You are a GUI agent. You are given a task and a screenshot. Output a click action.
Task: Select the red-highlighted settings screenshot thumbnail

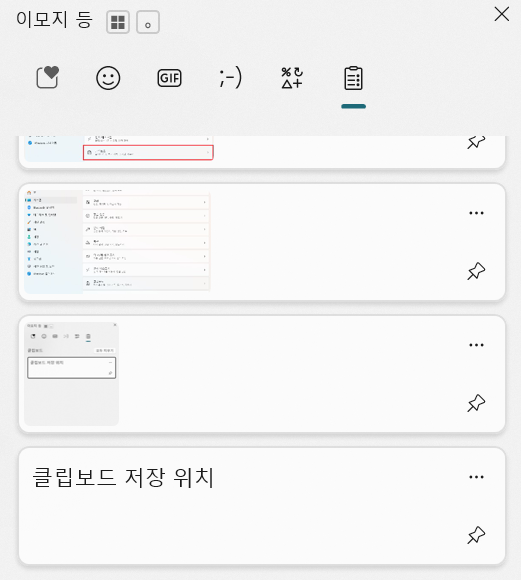coord(119,149)
